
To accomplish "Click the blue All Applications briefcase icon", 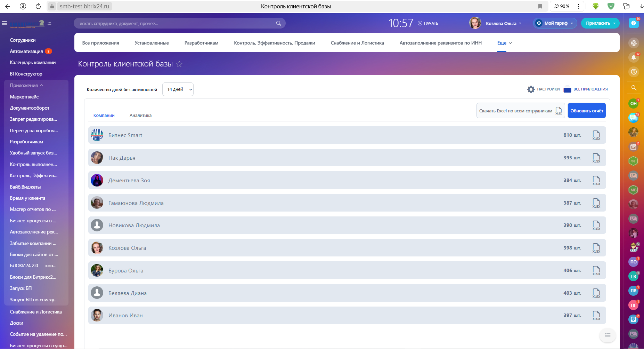I will pyautogui.click(x=567, y=89).
